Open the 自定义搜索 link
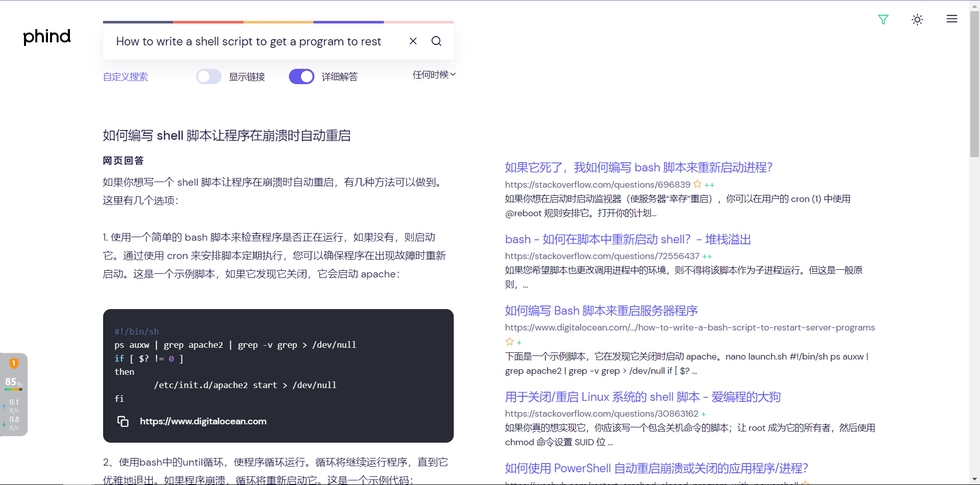980x485 pixels. (x=126, y=77)
